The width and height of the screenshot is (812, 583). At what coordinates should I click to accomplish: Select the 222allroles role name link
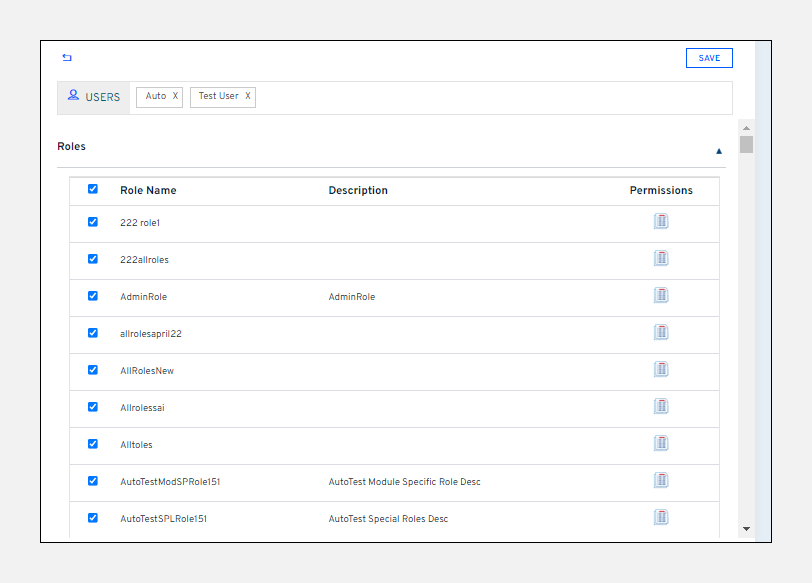(x=145, y=258)
